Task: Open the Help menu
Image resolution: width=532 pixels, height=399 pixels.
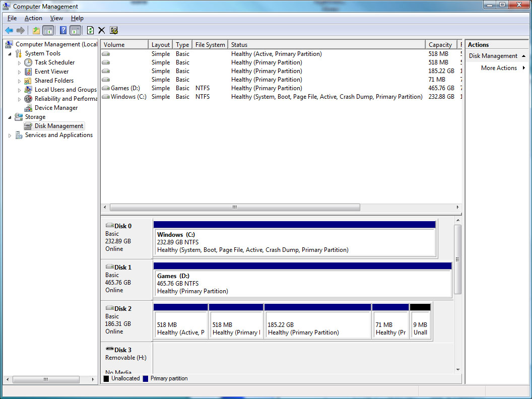Action: [77, 18]
